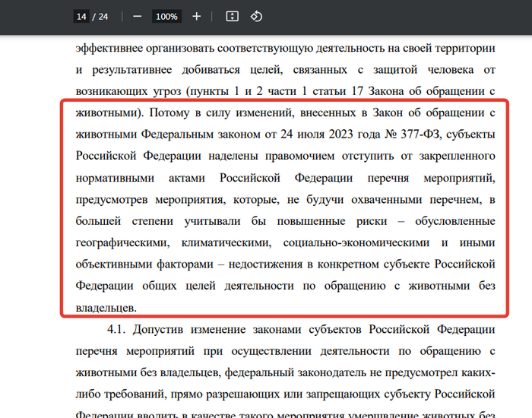
Task: Click the word "климатическими" in the document
Action: click(226, 243)
